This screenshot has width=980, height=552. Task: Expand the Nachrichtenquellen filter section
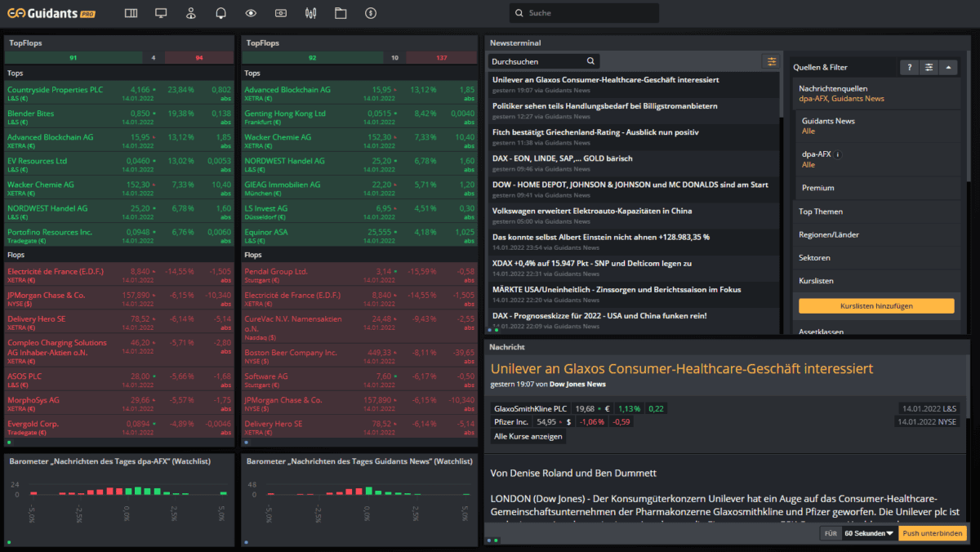coord(875,93)
